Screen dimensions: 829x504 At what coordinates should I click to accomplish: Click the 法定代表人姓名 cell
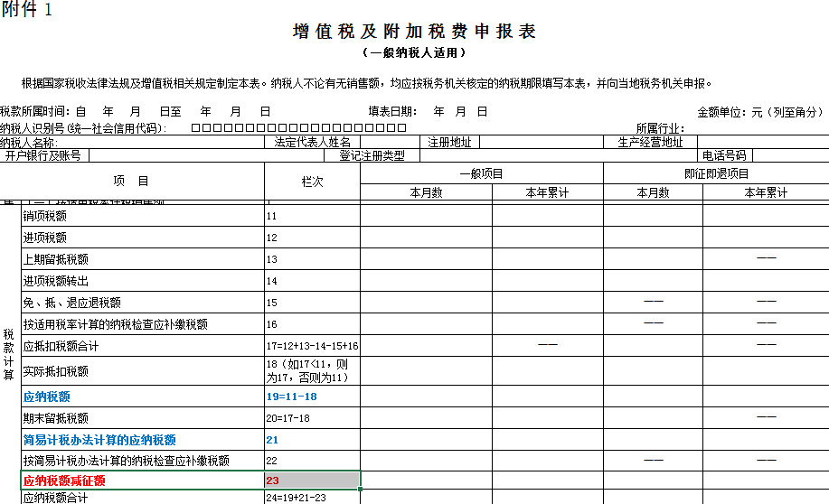tap(313, 142)
